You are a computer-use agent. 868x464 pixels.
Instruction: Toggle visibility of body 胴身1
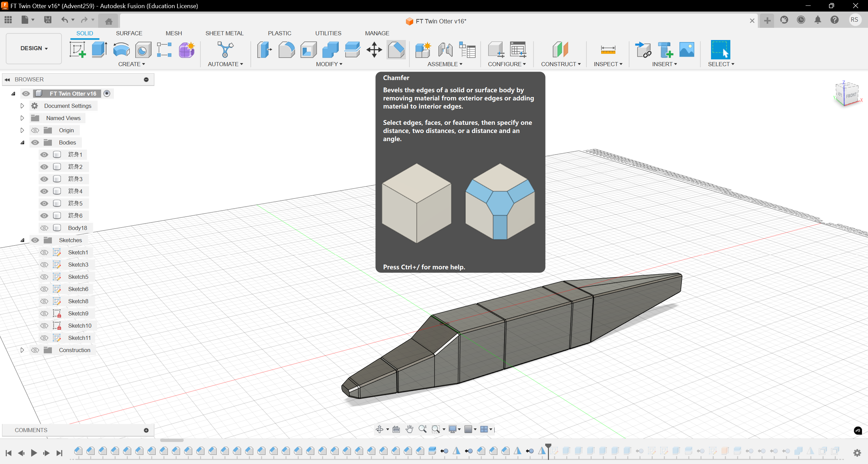point(44,155)
